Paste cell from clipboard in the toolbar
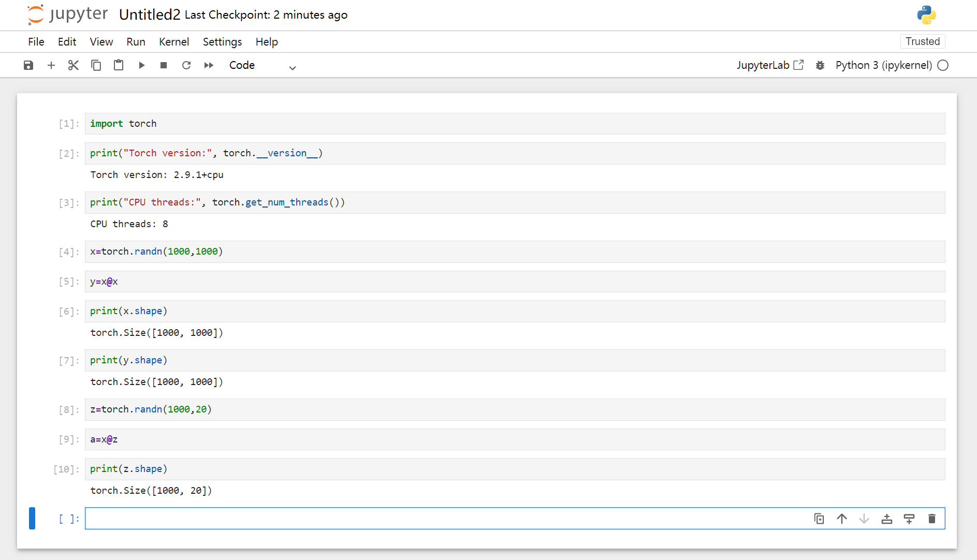 pos(119,65)
